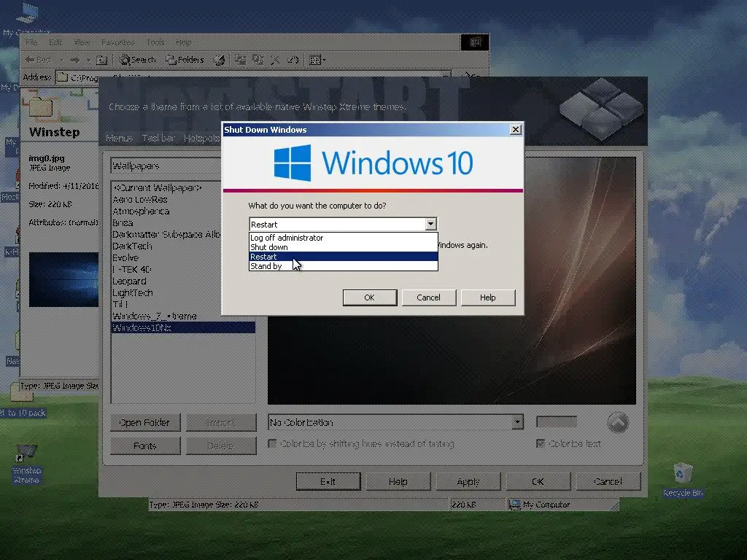Screen dimensions: 747x560
Task: Click the Delete (X) icon in Explorer toolbar
Action: (x=275, y=60)
